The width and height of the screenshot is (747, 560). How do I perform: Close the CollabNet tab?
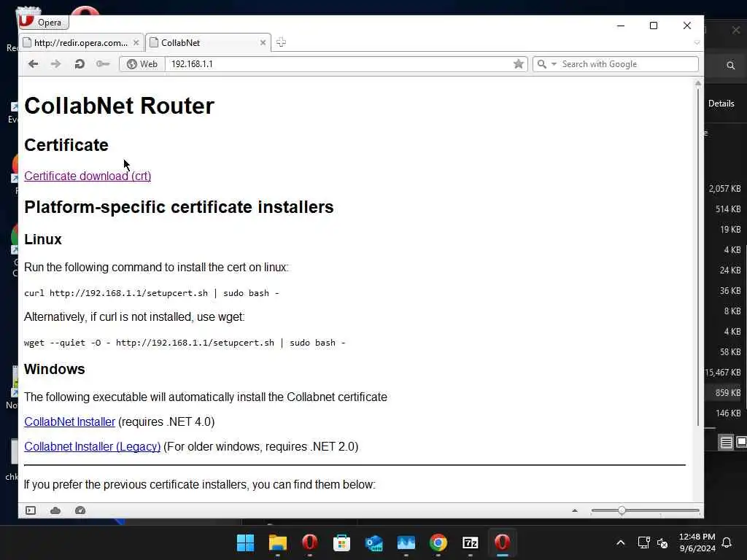(x=263, y=43)
